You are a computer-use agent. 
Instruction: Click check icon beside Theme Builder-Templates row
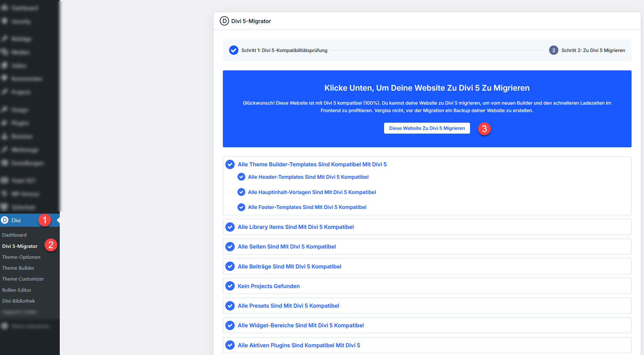click(x=230, y=164)
